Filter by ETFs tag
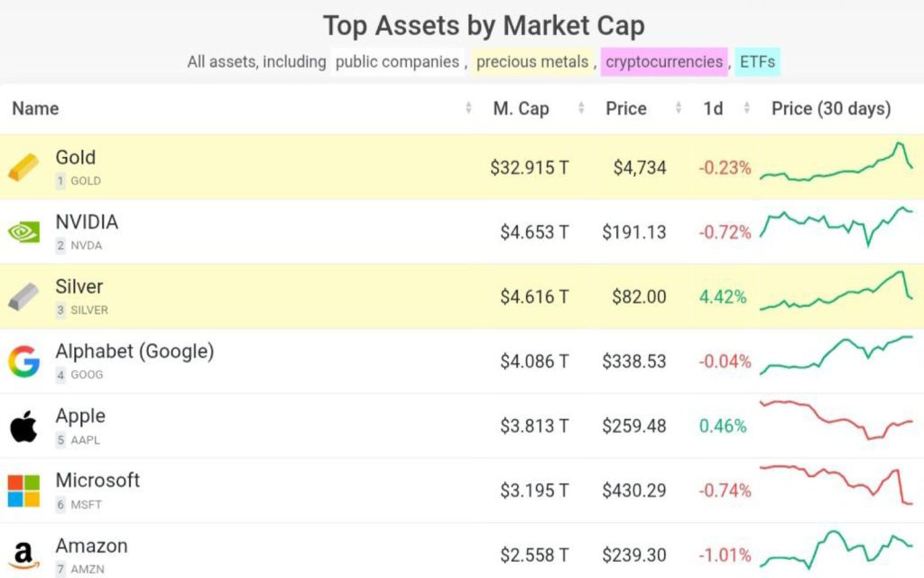This screenshot has width=924, height=578. pos(757,62)
